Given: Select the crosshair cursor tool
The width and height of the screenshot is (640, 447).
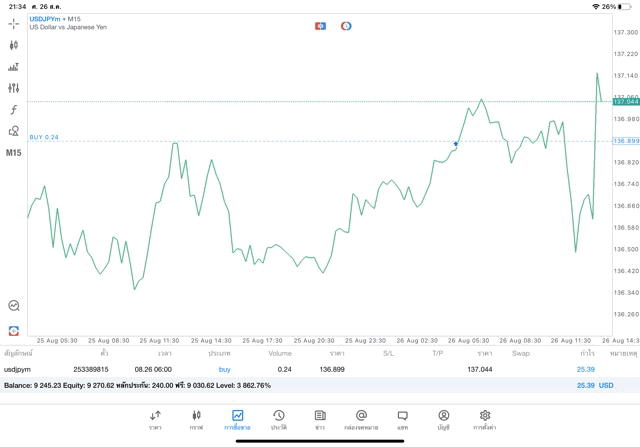Looking at the screenshot, I should tap(13, 24).
